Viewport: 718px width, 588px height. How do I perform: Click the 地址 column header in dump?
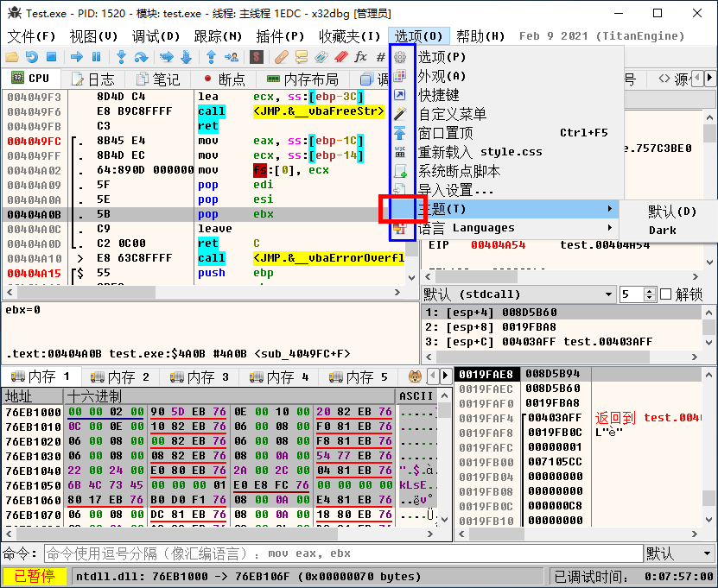[32, 395]
